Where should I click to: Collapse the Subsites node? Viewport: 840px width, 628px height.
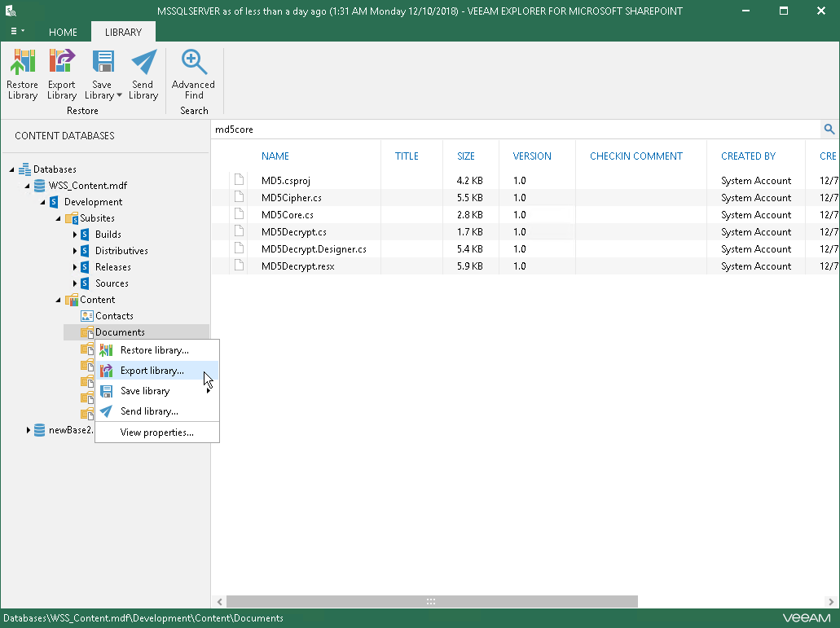59,218
